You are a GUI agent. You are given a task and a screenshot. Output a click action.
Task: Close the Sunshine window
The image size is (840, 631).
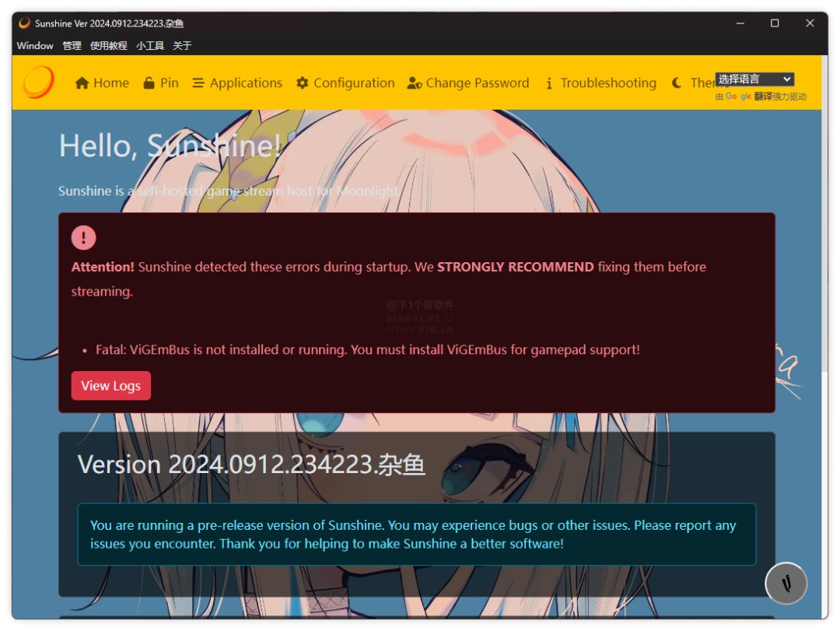pos(810,23)
